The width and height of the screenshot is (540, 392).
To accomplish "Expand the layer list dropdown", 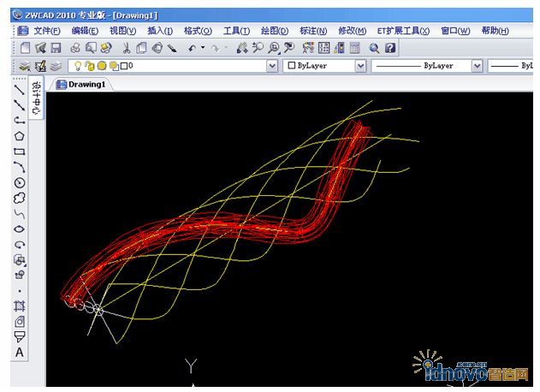I will pyautogui.click(x=272, y=66).
